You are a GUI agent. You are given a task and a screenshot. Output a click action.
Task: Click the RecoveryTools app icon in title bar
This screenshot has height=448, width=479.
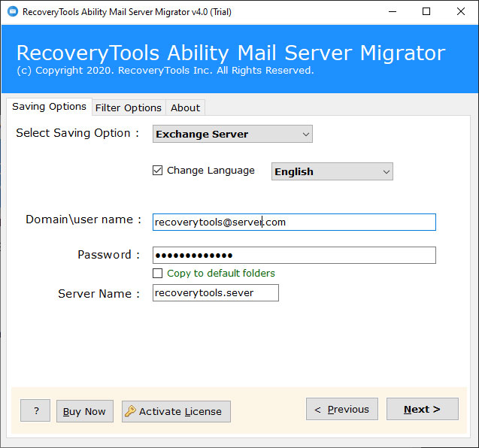click(x=13, y=11)
